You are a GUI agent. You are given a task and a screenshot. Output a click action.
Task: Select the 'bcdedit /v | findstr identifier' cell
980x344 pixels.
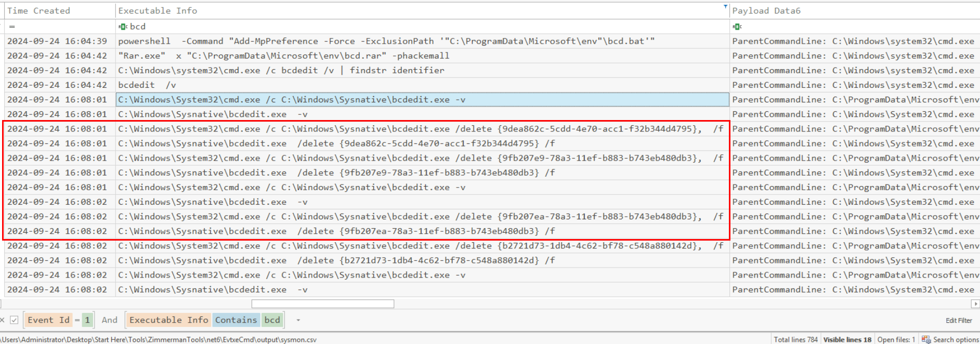pos(422,70)
